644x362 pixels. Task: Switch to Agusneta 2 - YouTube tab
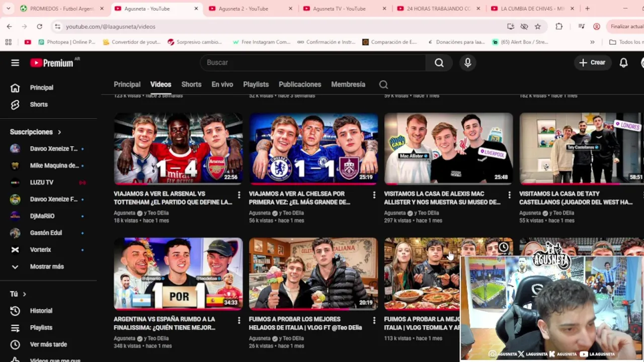click(x=250, y=9)
